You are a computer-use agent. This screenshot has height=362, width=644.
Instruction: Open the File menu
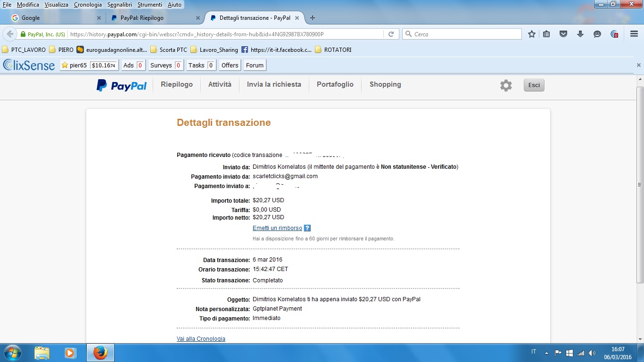[7, 4]
